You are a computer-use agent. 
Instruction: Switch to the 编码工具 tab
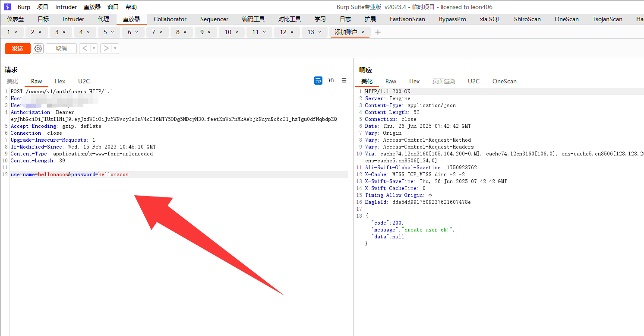pos(253,19)
